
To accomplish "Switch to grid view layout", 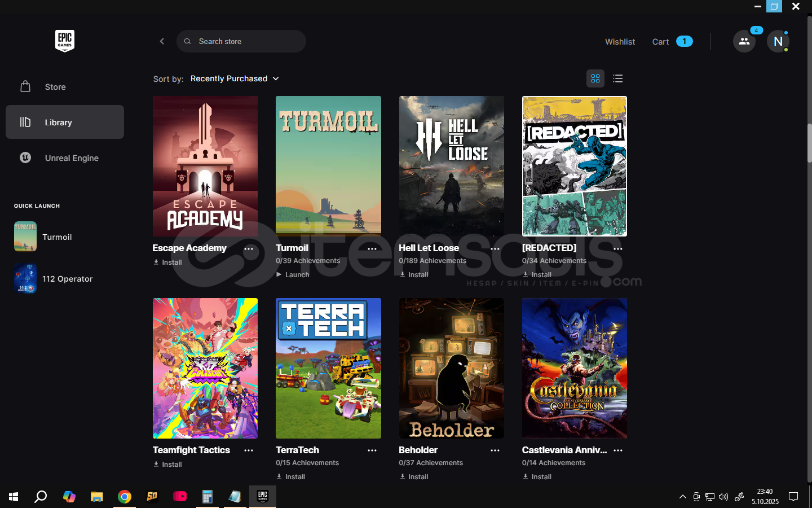I will point(595,78).
